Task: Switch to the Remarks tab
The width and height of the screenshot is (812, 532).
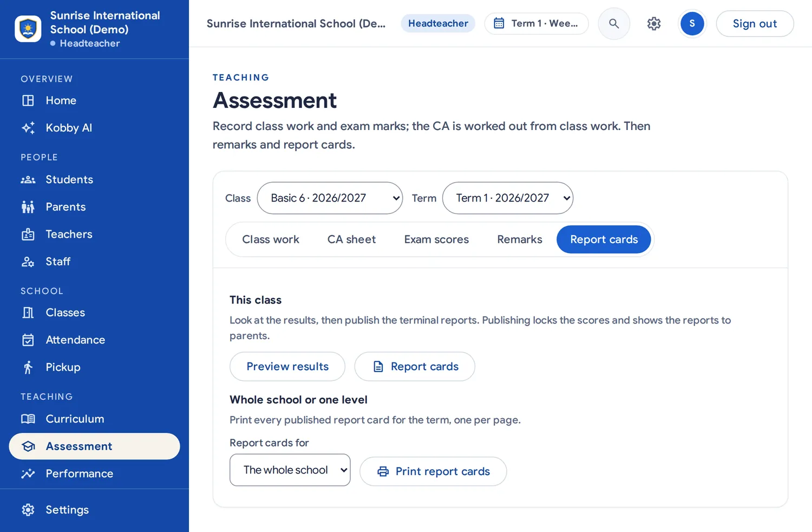Action: click(x=520, y=239)
